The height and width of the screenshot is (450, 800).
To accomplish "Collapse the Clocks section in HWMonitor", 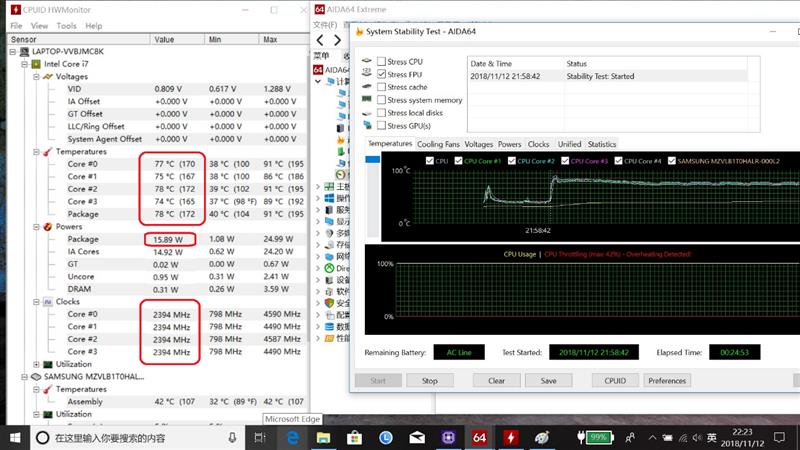I will pyautogui.click(x=36, y=302).
